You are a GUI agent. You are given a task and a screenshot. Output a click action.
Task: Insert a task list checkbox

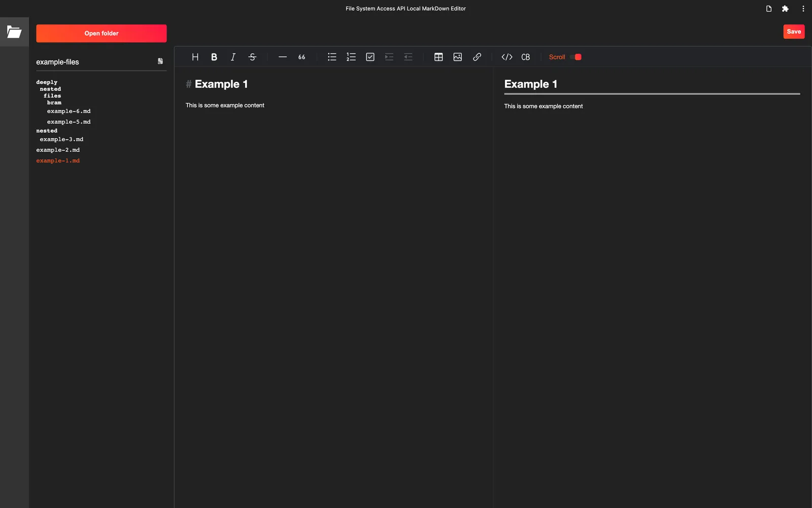[370, 57]
